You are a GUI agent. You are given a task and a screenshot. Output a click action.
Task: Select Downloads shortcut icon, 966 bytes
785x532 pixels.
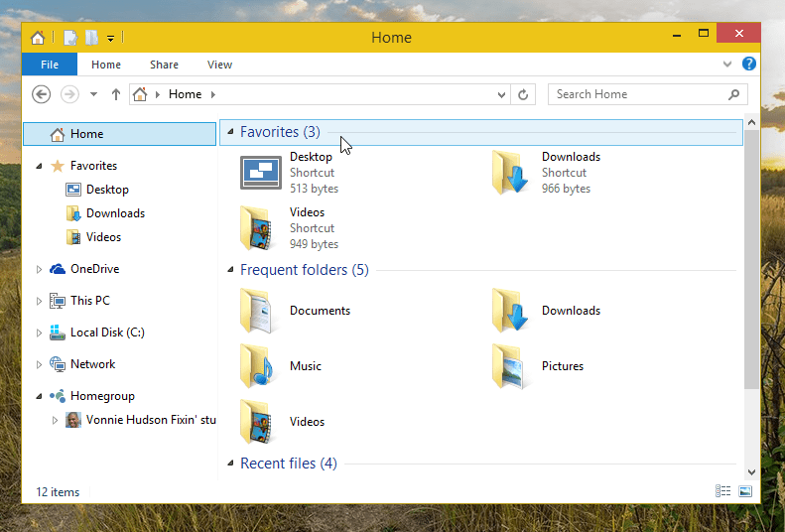(510, 172)
